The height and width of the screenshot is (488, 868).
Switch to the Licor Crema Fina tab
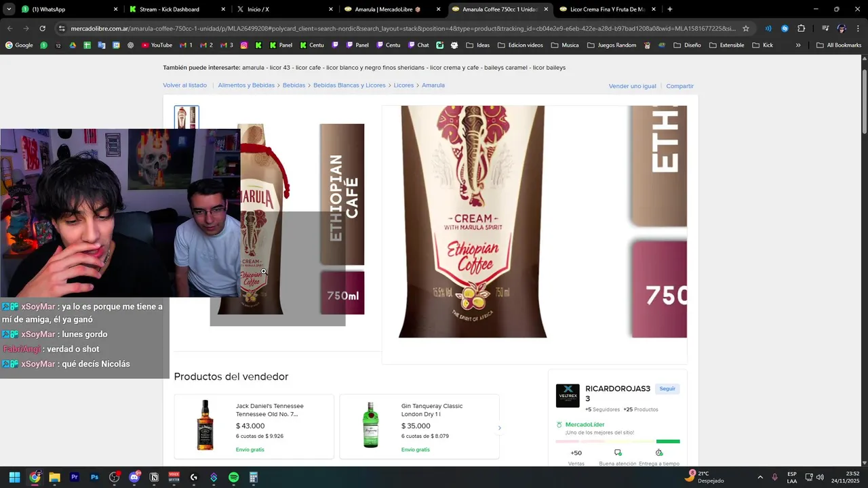pyautogui.click(x=607, y=9)
